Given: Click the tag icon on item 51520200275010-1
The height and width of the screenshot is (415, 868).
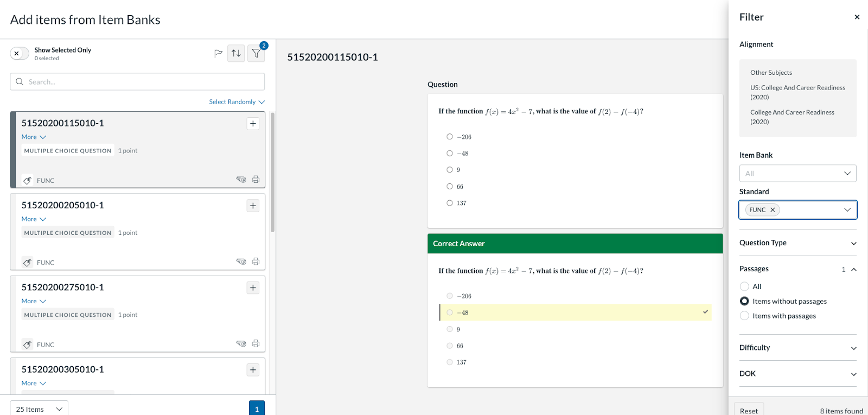Looking at the screenshot, I should pyautogui.click(x=27, y=344).
